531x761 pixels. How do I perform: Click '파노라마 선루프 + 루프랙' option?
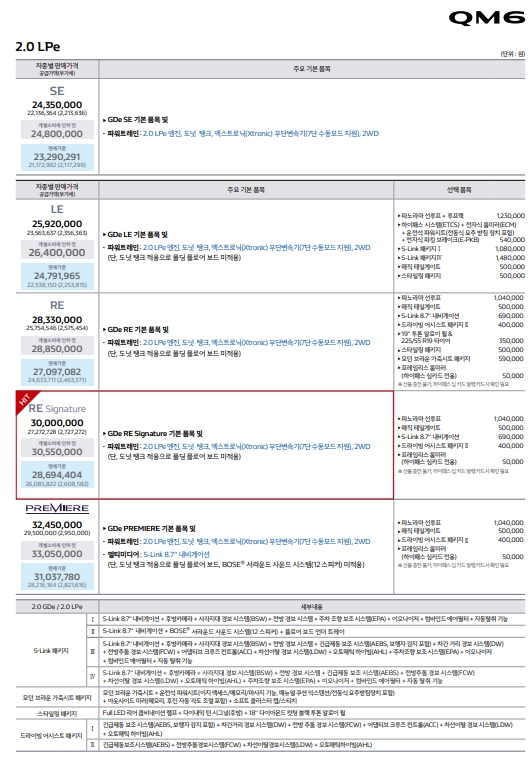pos(431,215)
